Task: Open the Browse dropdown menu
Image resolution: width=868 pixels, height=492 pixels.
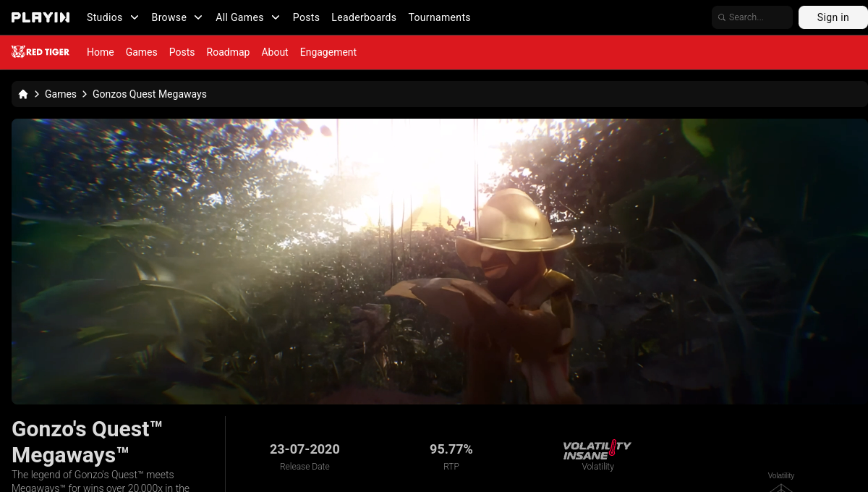Action: tap(177, 17)
